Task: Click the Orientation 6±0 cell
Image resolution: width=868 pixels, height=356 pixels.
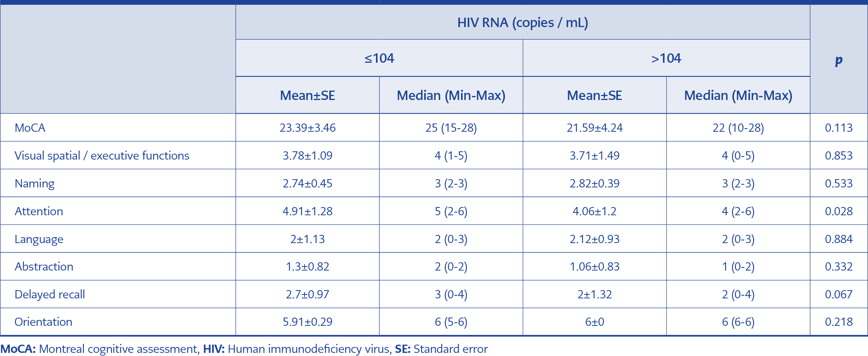Action: (594, 322)
